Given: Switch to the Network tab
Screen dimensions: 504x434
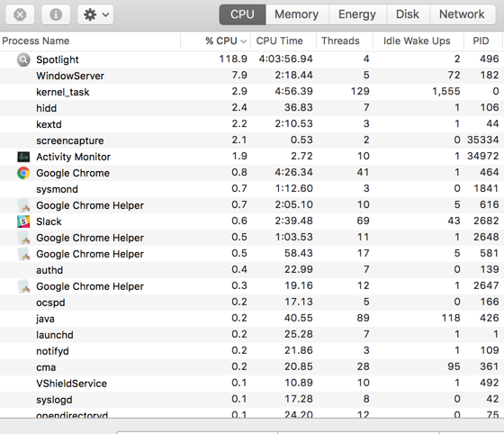Looking at the screenshot, I should (x=462, y=14).
